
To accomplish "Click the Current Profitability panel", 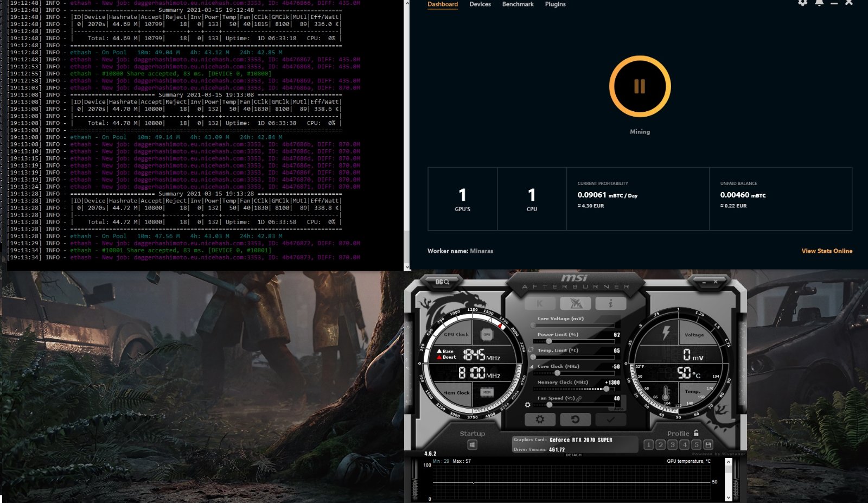I will (638, 199).
